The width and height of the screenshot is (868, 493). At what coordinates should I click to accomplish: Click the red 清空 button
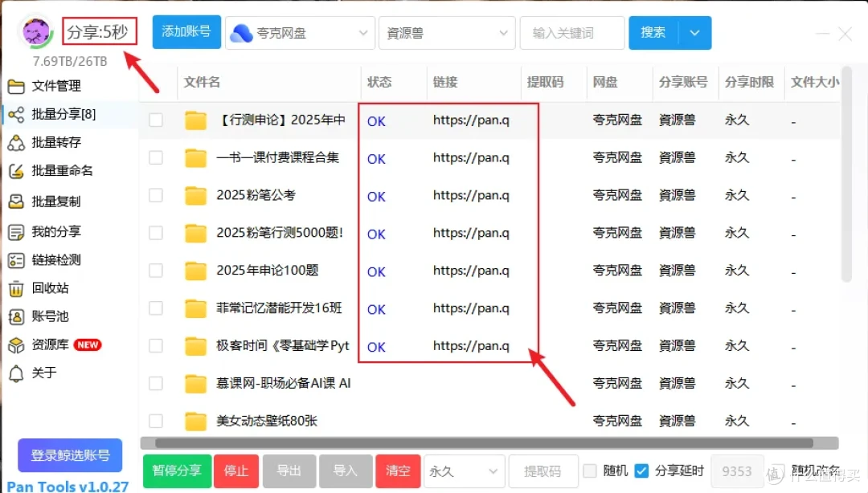[398, 471]
